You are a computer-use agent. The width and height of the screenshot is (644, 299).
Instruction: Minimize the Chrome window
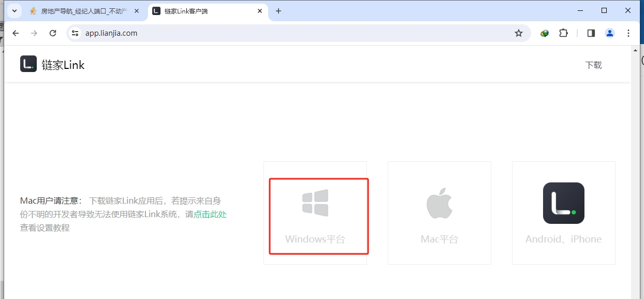[x=580, y=10]
